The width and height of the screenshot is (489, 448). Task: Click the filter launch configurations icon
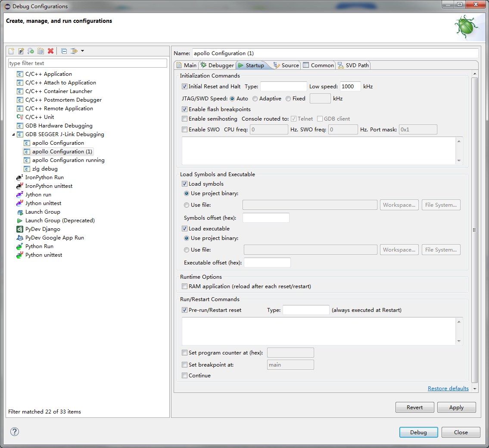click(x=74, y=51)
